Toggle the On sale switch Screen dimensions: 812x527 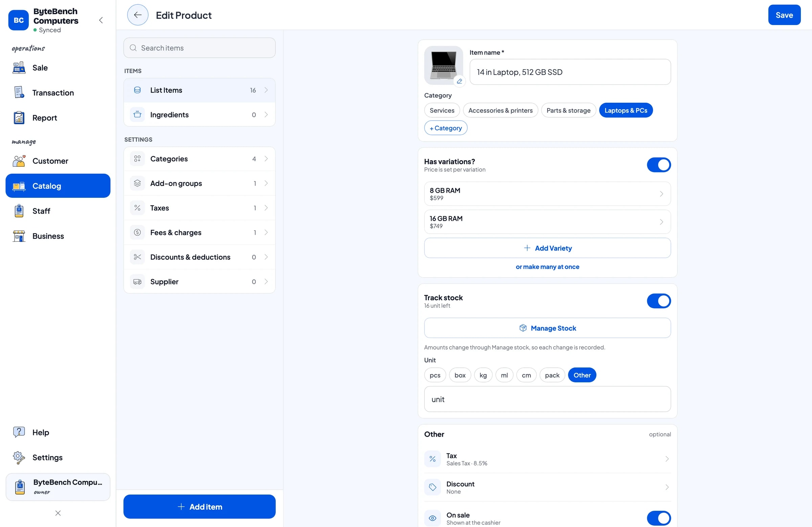click(658, 518)
